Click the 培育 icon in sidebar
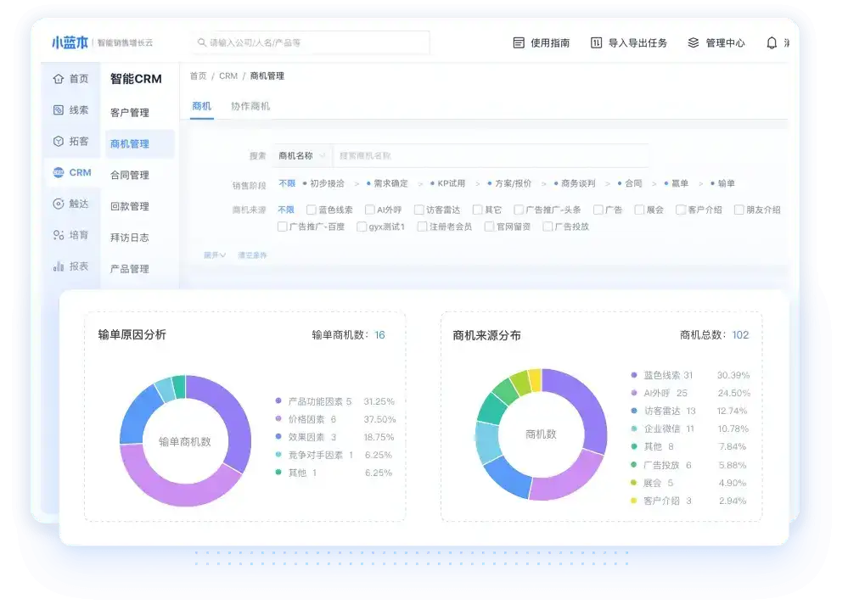Image resolution: width=848 pixels, height=616 pixels. (59, 235)
